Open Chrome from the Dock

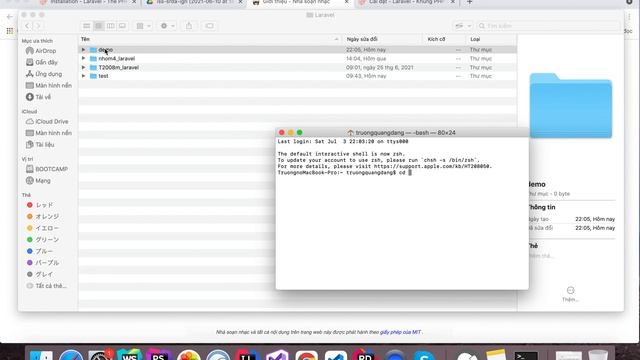pos(306,355)
